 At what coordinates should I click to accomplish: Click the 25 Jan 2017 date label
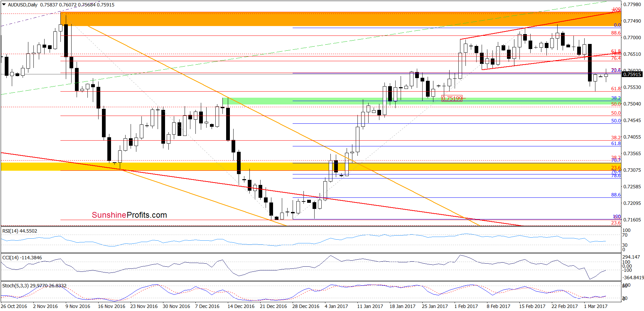tap(435, 306)
